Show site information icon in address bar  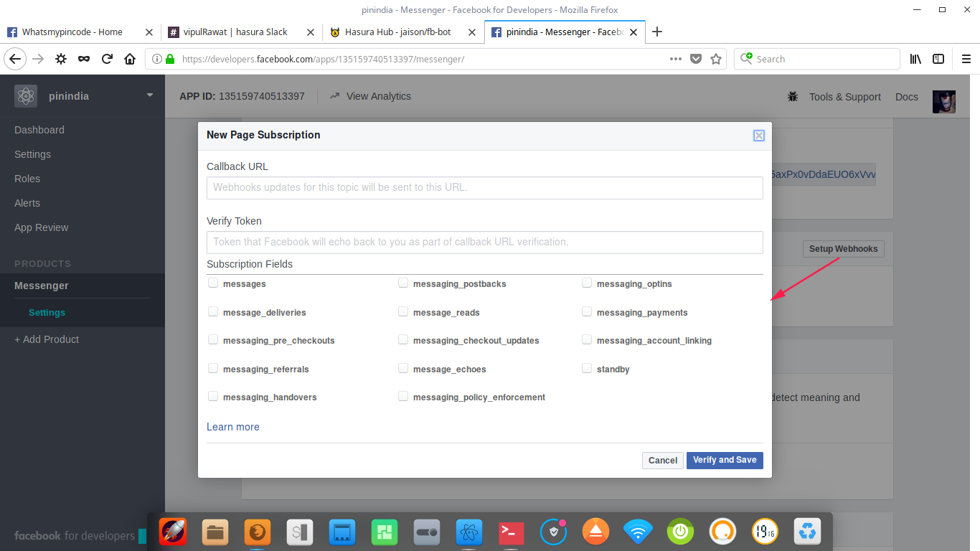point(157,59)
